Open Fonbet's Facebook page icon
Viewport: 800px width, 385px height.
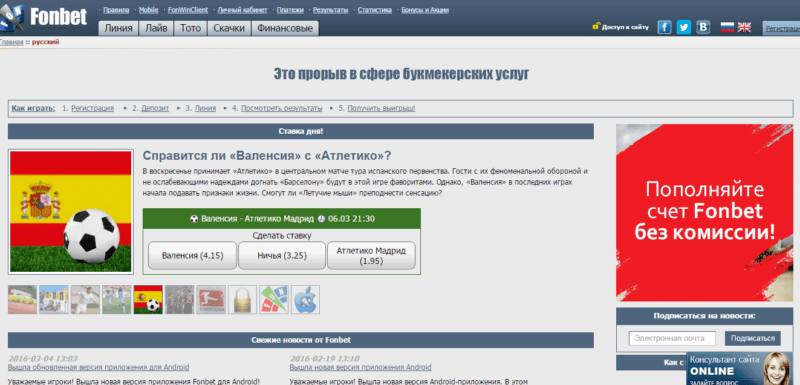pos(664,27)
